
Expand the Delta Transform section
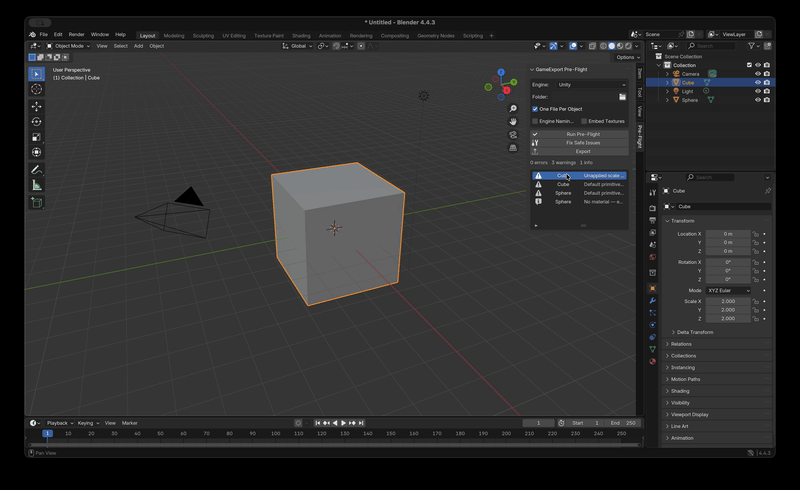tap(693, 332)
